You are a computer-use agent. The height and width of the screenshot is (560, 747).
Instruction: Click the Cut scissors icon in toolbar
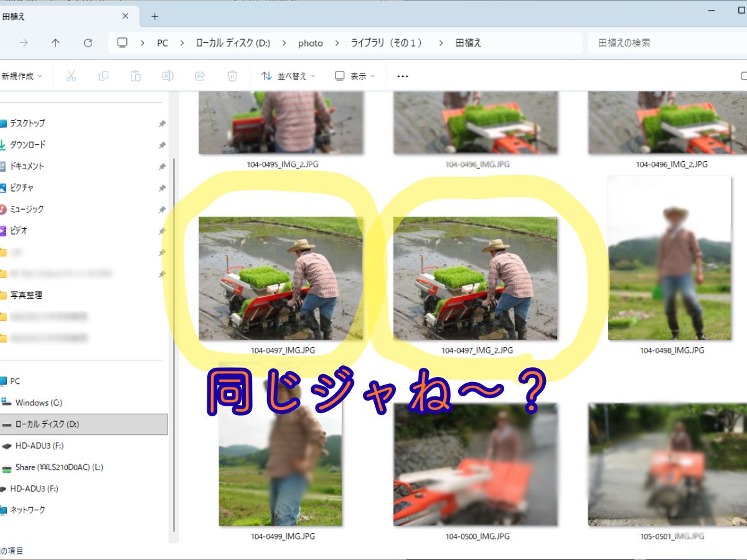(71, 76)
